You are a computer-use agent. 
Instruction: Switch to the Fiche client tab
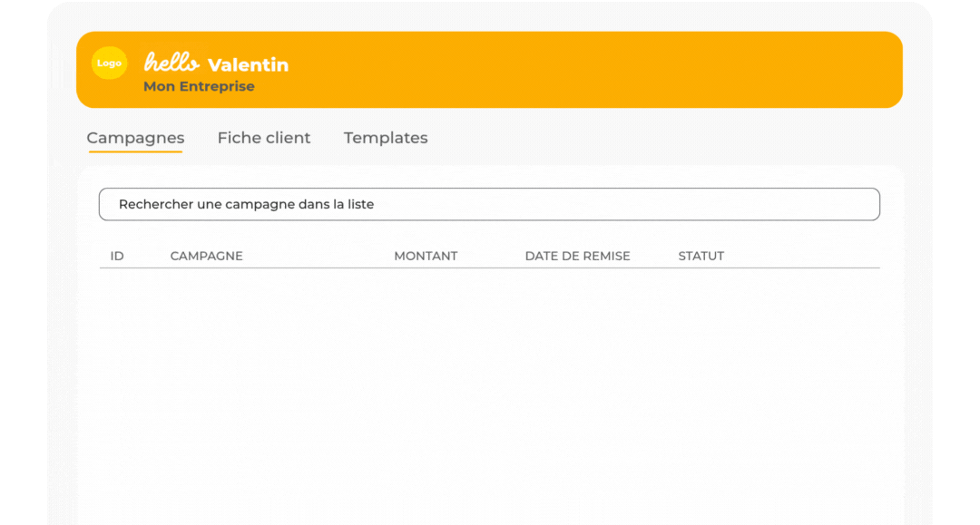pyautogui.click(x=264, y=137)
